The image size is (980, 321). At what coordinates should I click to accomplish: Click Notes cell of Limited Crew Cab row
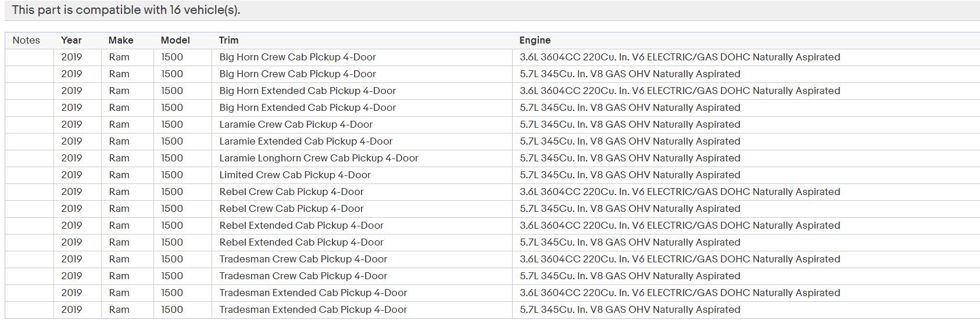[x=29, y=175]
